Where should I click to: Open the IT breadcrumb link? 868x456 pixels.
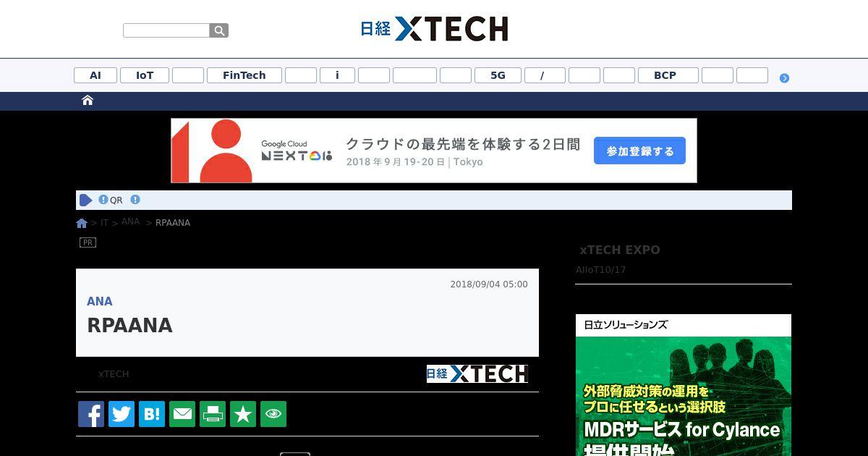tap(104, 223)
